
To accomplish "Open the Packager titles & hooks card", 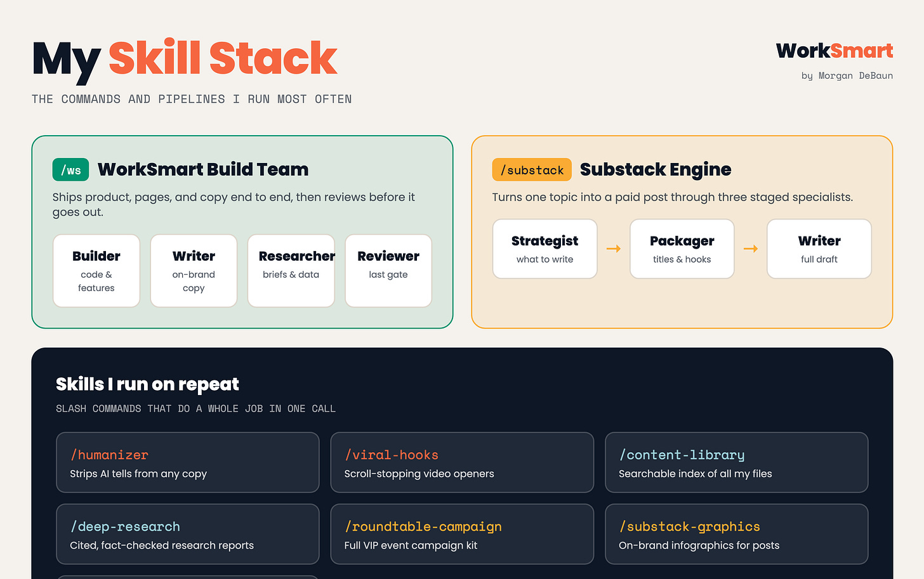I will (682, 249).
